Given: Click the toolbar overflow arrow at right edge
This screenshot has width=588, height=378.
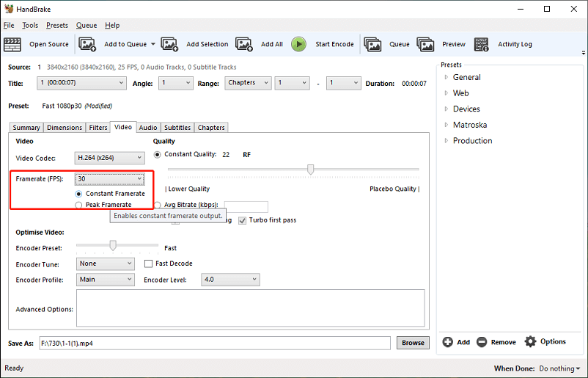Looking at the screenshot, I should tap(584, 53).
